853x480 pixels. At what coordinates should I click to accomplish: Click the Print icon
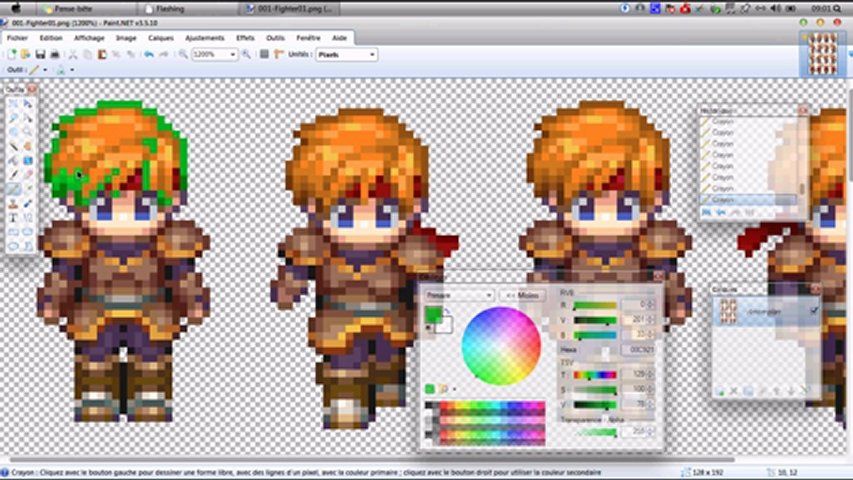tap(54, 54)
